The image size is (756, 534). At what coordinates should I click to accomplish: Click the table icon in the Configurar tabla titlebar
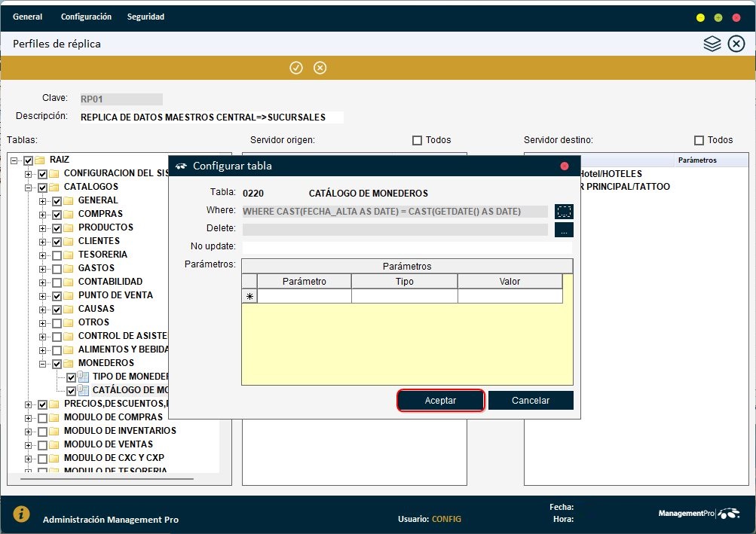pos(182,166)
